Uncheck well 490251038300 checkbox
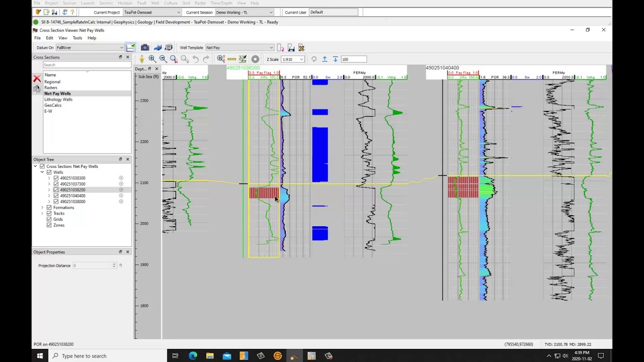Screen dimensions: 644x362 tap(56, 178)
